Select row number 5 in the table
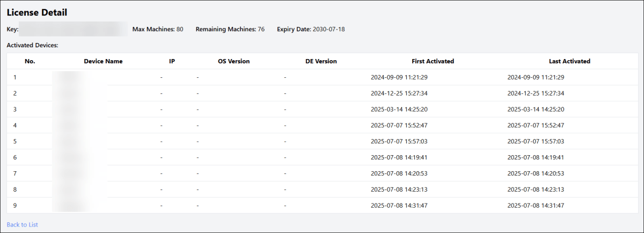Image resolution: width=644 pixels, height=233 pixels. coord(15,141)
